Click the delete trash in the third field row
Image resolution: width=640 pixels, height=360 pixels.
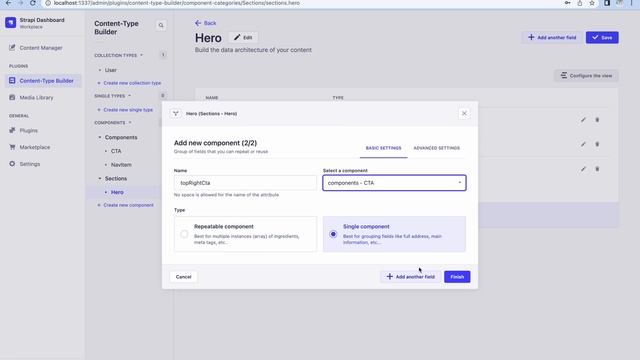pyautogui.click(x=597, y=169)
